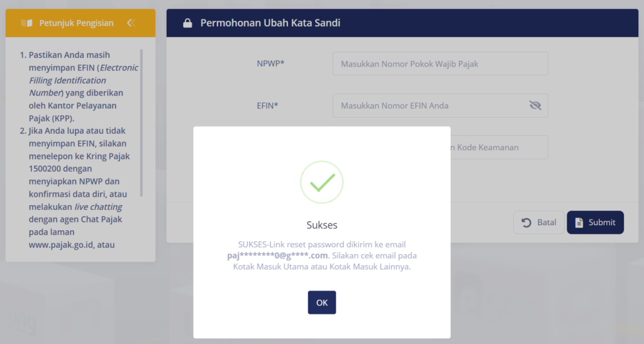Image resolution: width=644 pixels, height=344 pixels.
Task: Focus the NPWP input field
Action: [440, 64]
